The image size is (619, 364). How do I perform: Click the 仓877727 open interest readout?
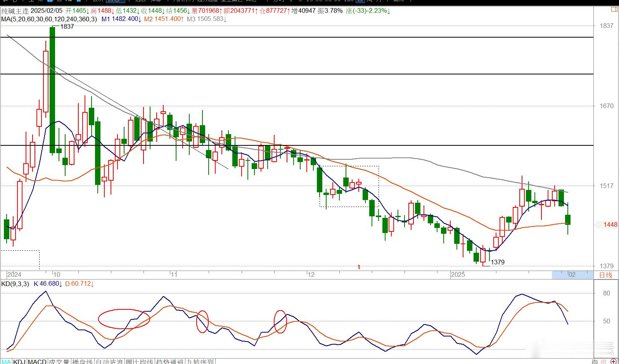pos(275,11)
